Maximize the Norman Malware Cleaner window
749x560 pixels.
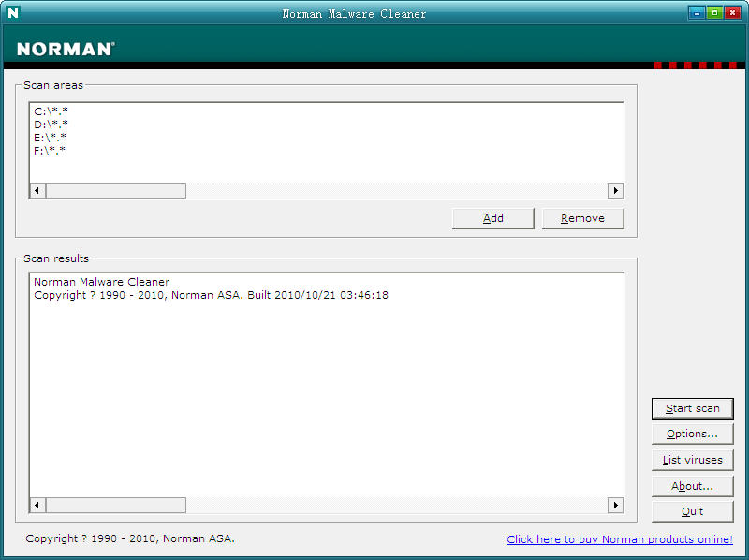click(714, 13)
